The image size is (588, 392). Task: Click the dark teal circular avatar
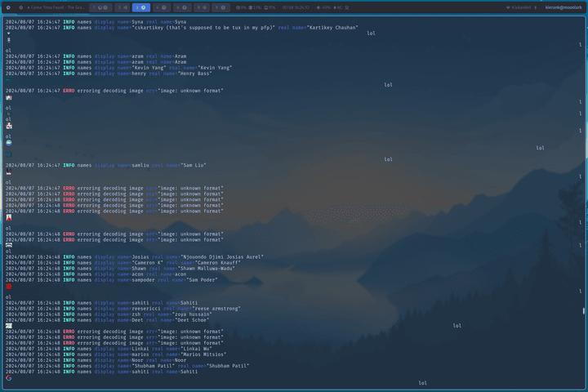[x=8, y=154]
